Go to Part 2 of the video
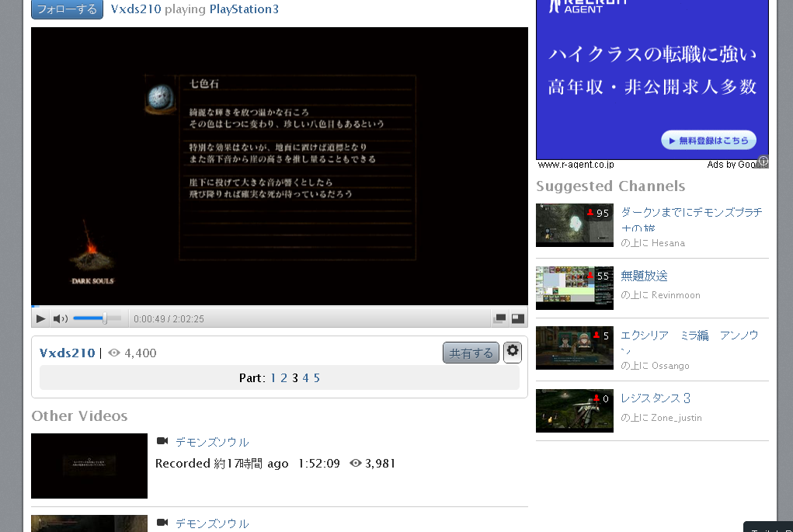The image size is (793, 532). [x=283, y=378]
